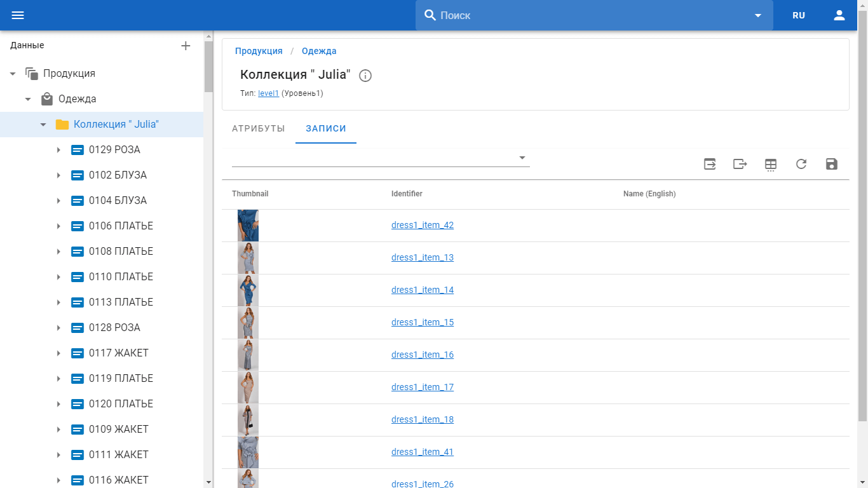Image resolution: width=868 pixels, height=488 pixels.
Task: Collapse the Продукция tree node
Action: (13, 74)
